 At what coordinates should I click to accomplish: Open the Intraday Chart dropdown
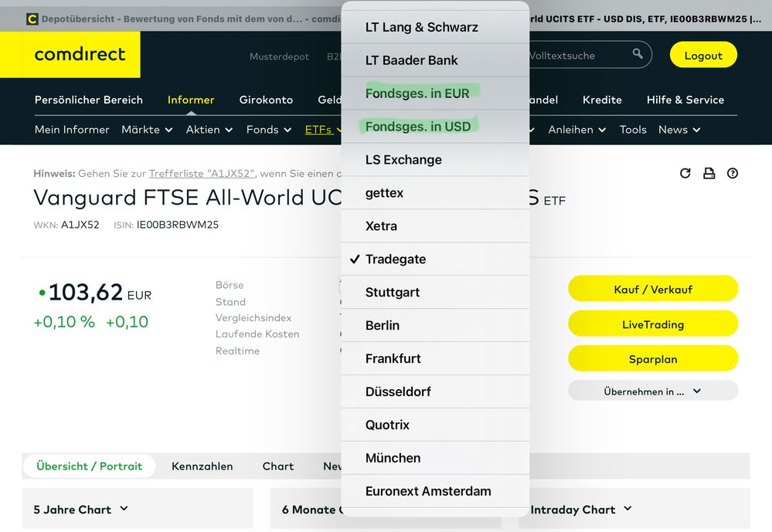(x=581, y=510)
